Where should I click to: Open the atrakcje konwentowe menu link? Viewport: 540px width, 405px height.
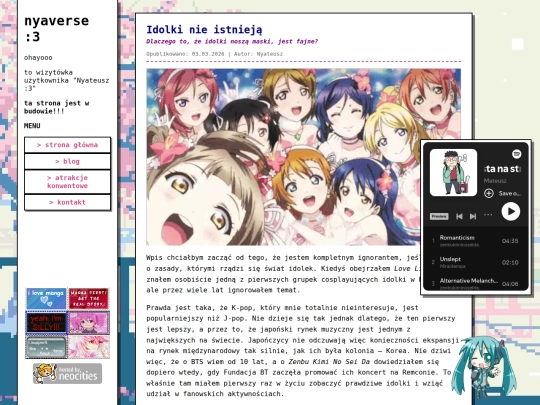click(x=68, y=182)
